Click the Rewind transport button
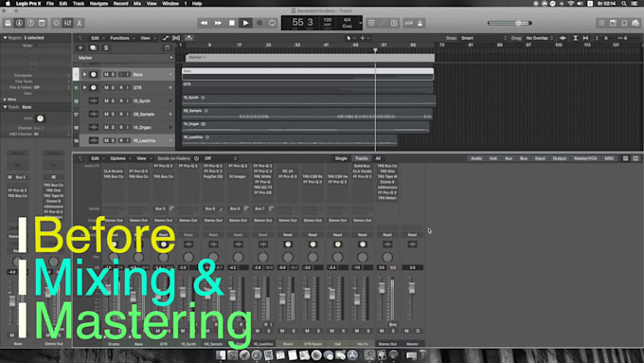 (x=204, y=23)
